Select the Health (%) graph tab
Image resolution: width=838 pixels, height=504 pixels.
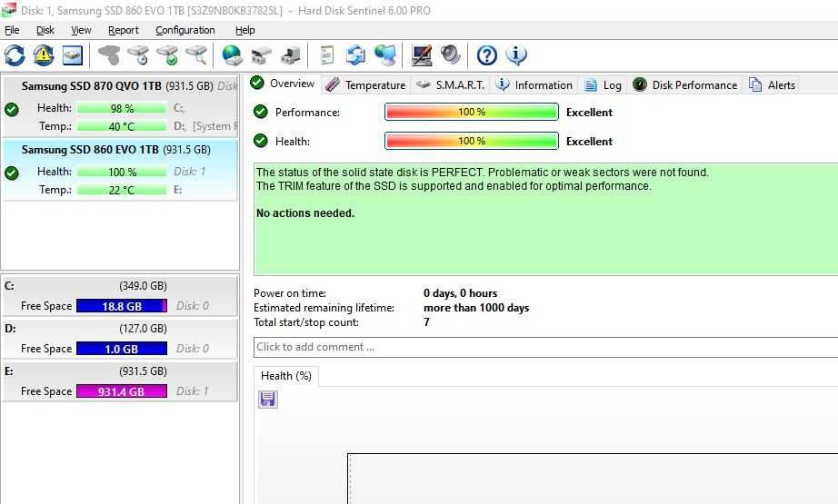click(286, 376)
